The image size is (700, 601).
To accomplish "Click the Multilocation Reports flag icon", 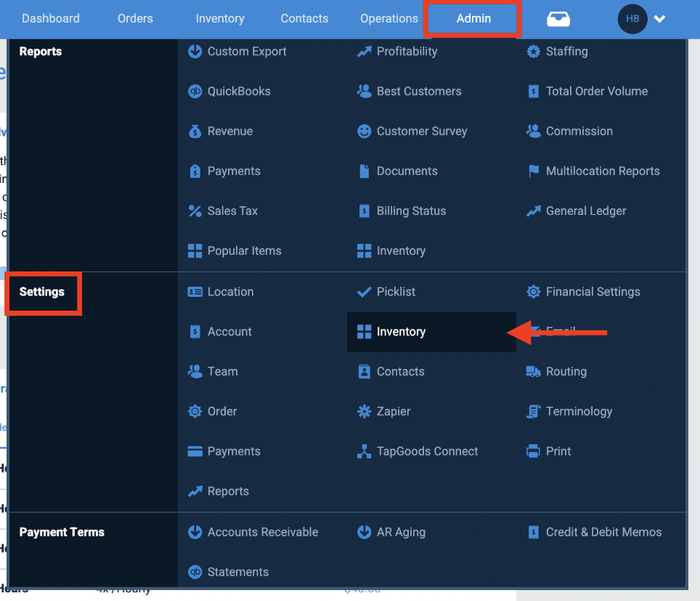I will [533, 171].
